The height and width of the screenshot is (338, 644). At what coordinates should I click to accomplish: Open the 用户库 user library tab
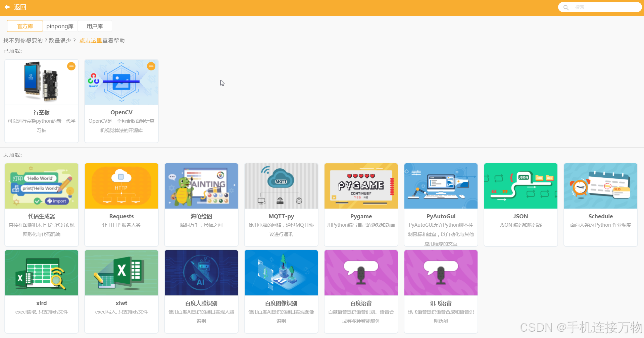pos(95,26)
